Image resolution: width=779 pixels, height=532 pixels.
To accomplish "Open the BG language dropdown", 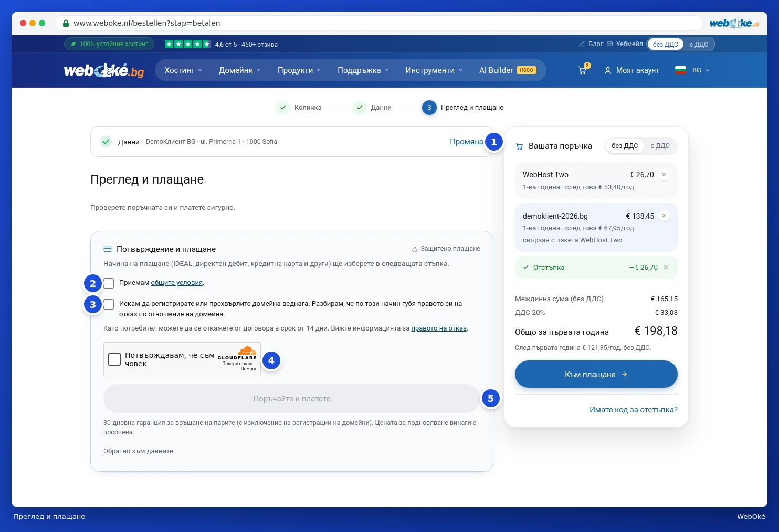I will pos(692,70).
